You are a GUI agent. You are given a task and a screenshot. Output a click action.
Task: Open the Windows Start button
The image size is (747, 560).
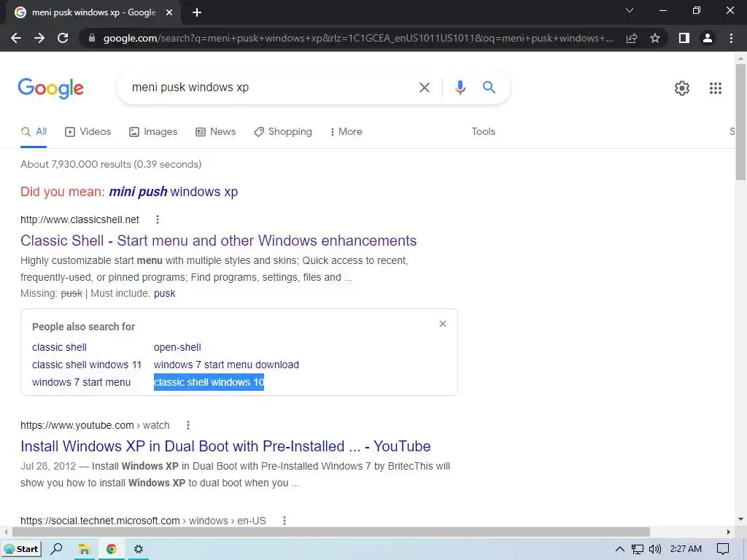click(x=21, y=549)
